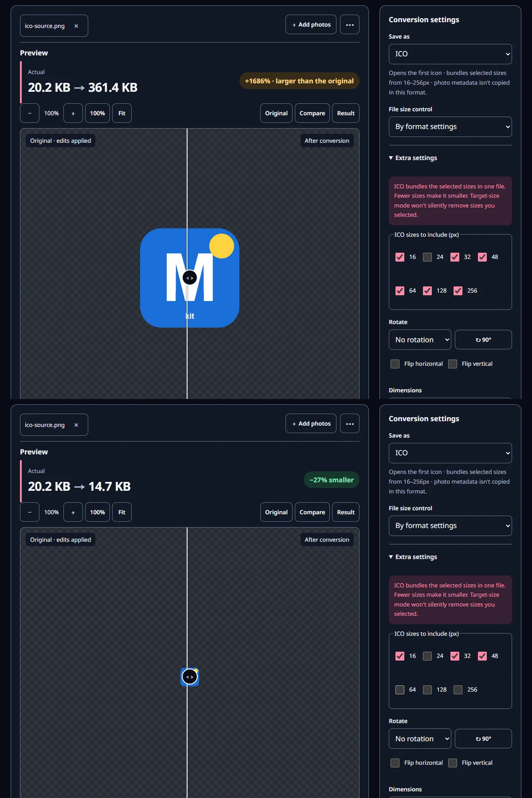Uncheck ICO size 256 in upper settings
Image resolution: width=532 pixels, height=798 pixels.
click(x=458, y=291)
